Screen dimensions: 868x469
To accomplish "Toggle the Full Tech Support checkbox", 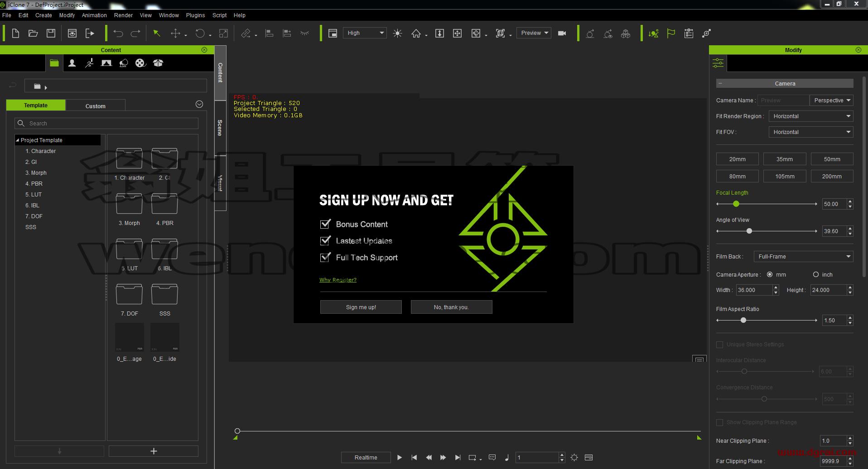I will pyautogui.click(x=325, y=258).
